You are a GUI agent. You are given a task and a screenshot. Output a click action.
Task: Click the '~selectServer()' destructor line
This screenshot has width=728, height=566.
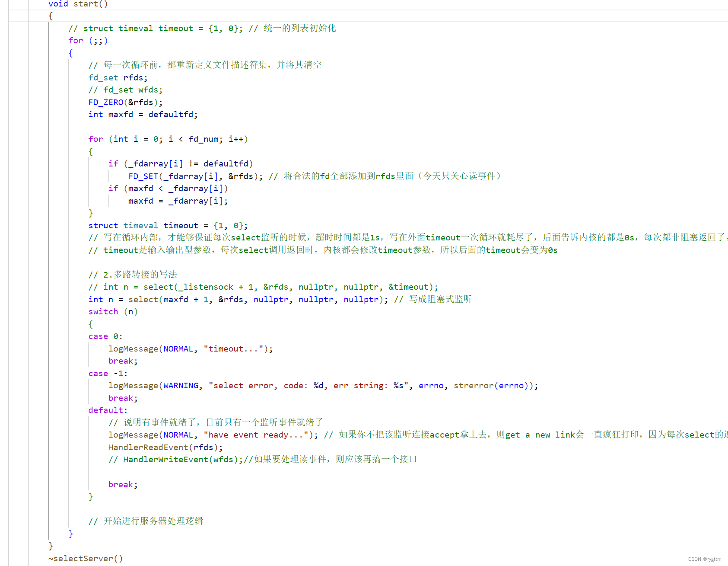[x=86, y=559]
